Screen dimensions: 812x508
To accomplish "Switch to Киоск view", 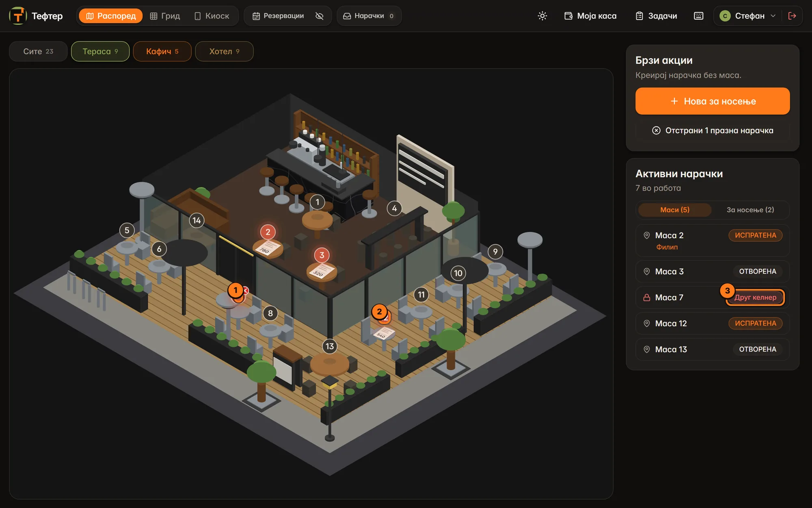I will (x=212, y=16).
